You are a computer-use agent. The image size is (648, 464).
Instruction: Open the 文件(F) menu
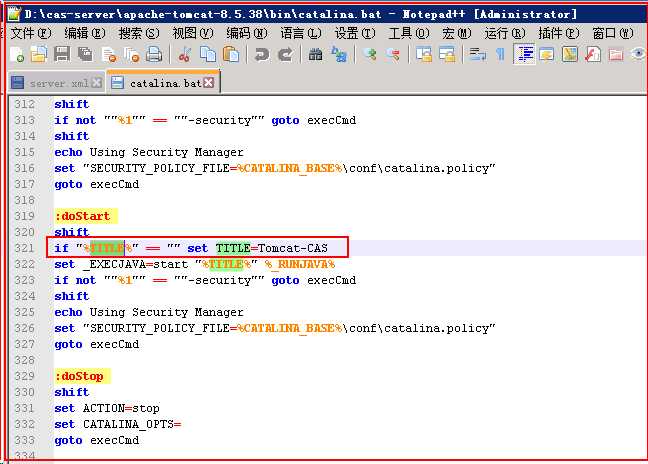pyautogui.click(x=29, y=33)
